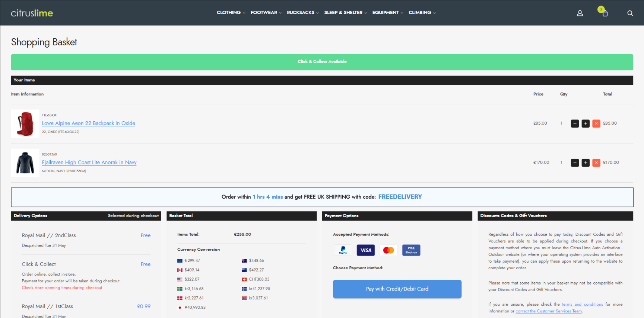
Task: Click the Visa Electron icon
Action: [x=411, y=250]
